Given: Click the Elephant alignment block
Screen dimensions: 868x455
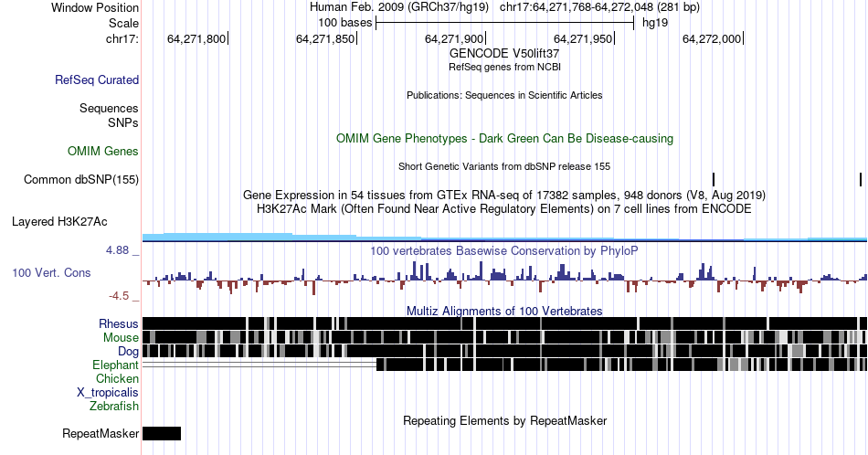Looking at the screenshot, I should click(x=621, y=365).
